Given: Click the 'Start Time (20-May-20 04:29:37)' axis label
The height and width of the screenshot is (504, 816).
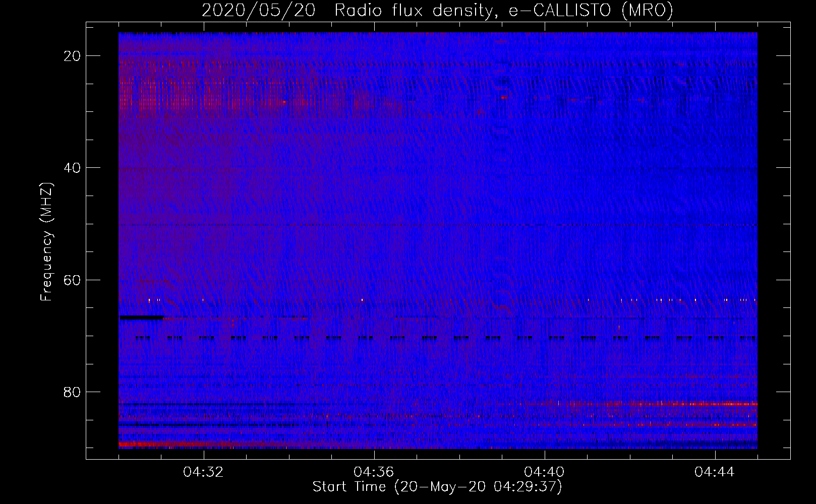Looking at the screenshot, I should (x=437, y=487).
